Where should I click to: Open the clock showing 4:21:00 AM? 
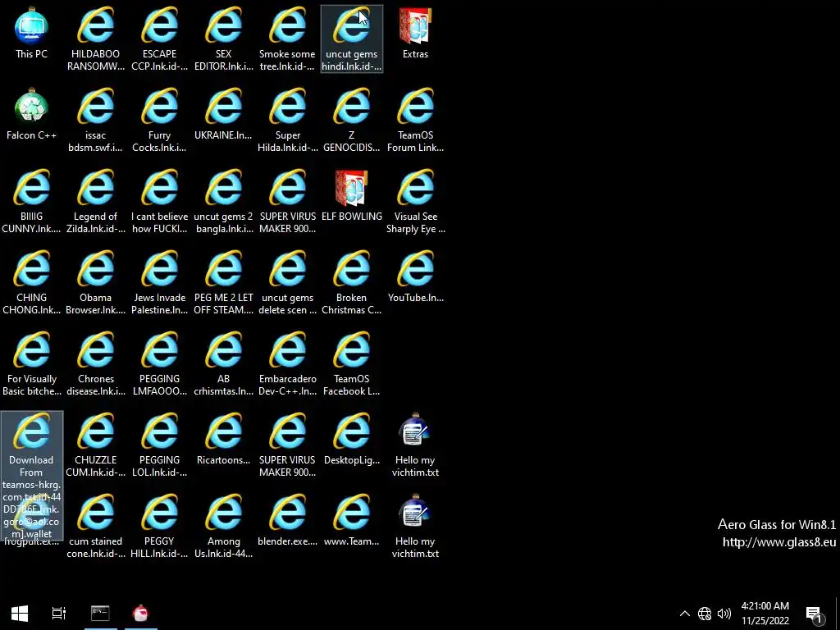click(765, 614)
